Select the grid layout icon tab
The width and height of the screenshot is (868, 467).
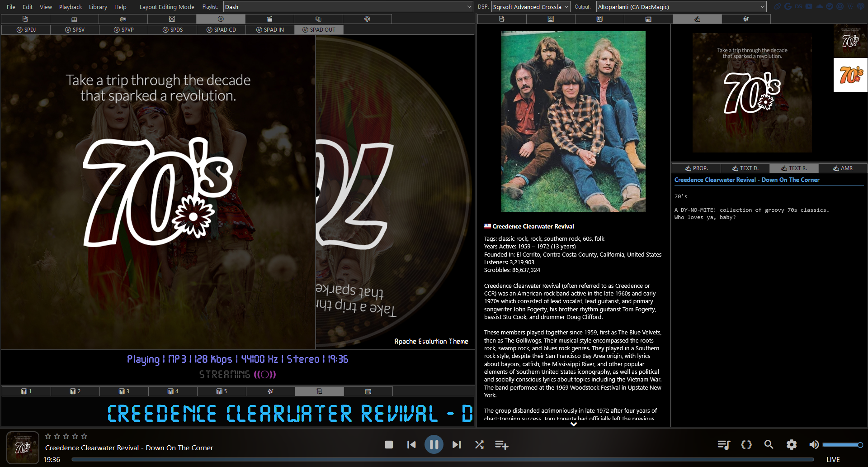click(x=599, y=19)
